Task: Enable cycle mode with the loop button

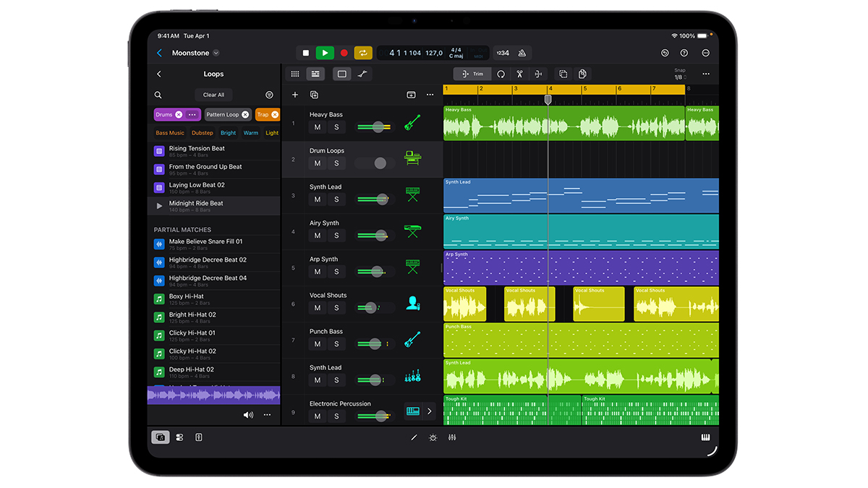Action: pos(362,52)
